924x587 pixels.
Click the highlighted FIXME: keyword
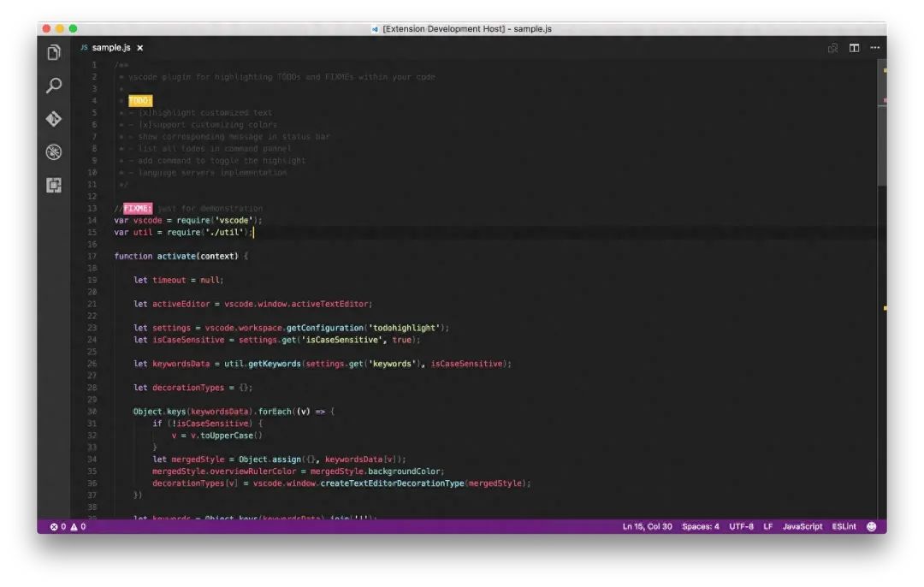tap(138, 208)
